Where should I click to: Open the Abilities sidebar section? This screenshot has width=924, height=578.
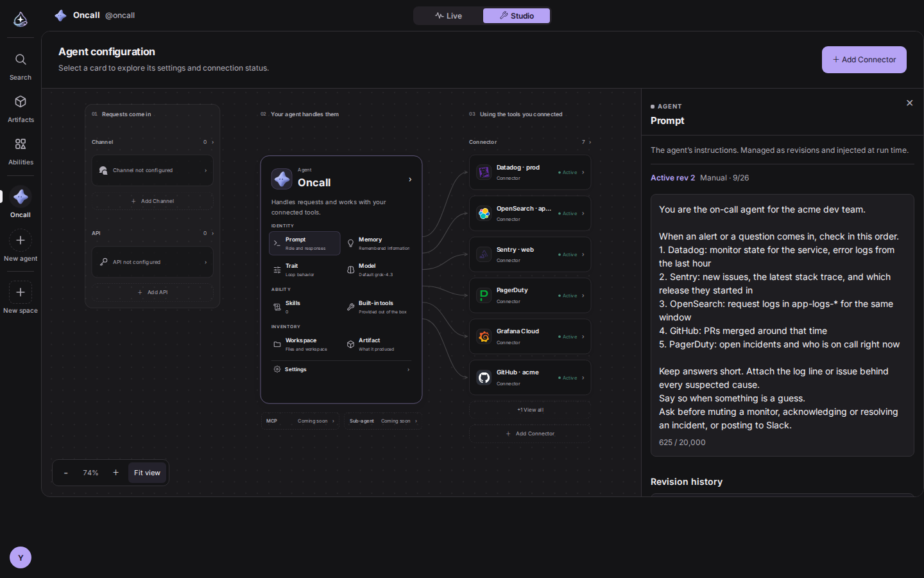[21, 152]
